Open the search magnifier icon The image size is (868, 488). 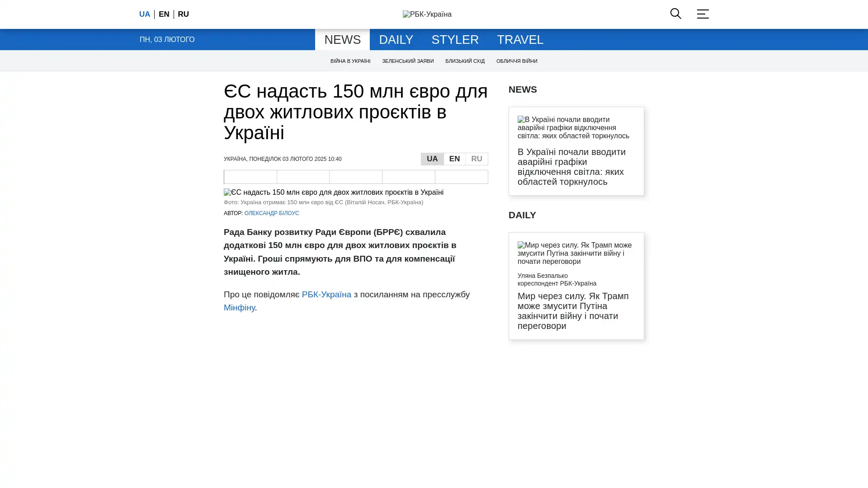[675, 14]
